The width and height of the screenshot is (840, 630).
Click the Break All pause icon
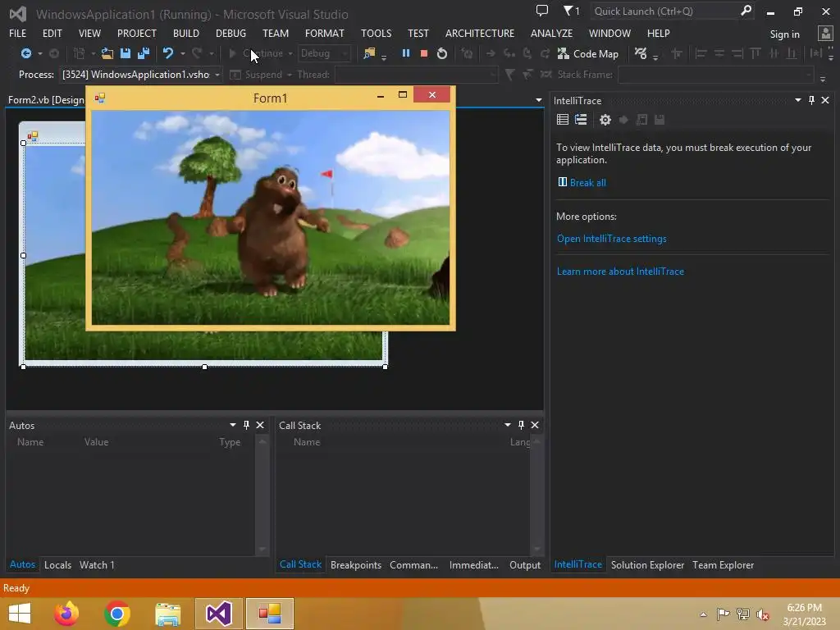coord(405,53)
